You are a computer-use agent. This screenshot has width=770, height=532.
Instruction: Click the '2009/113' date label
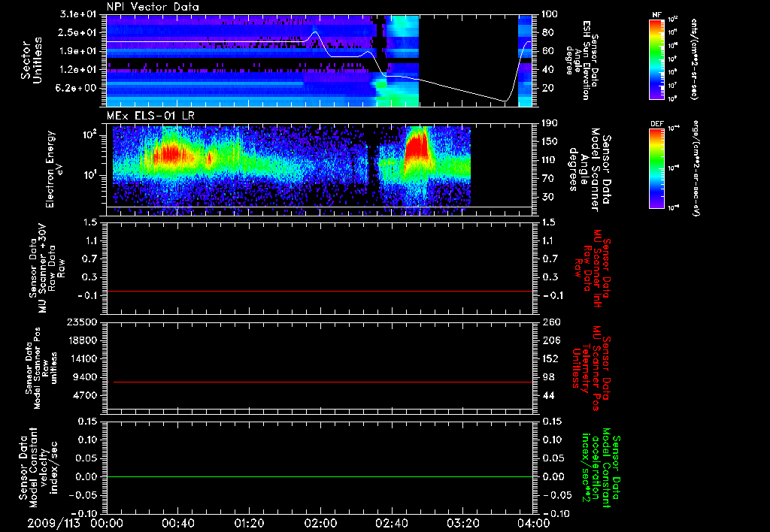53,523
